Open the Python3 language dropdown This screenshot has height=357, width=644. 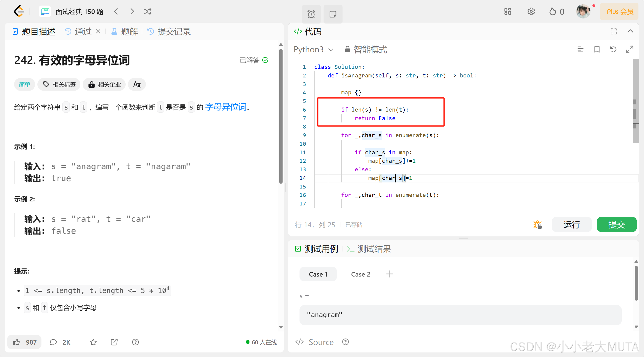pyautogui.click(x=313, y=49)
